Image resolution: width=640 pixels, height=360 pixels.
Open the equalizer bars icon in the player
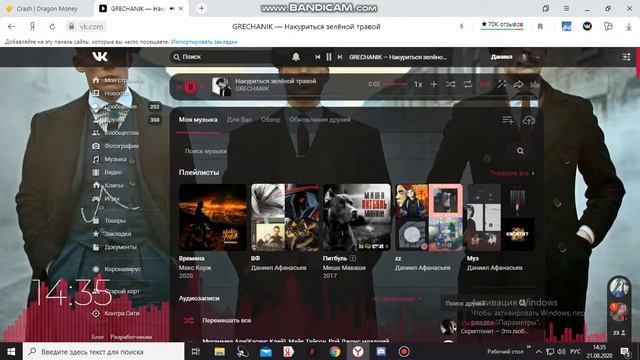535,84
